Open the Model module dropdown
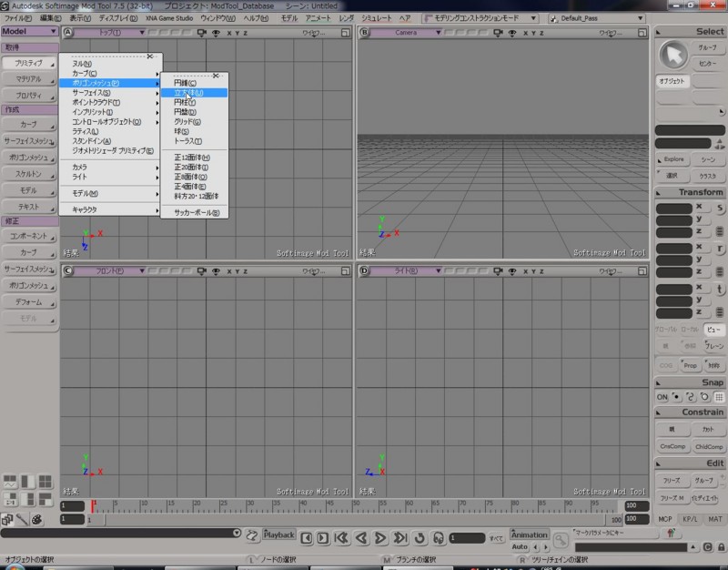The image size is (728, 570). coord(29,31)
